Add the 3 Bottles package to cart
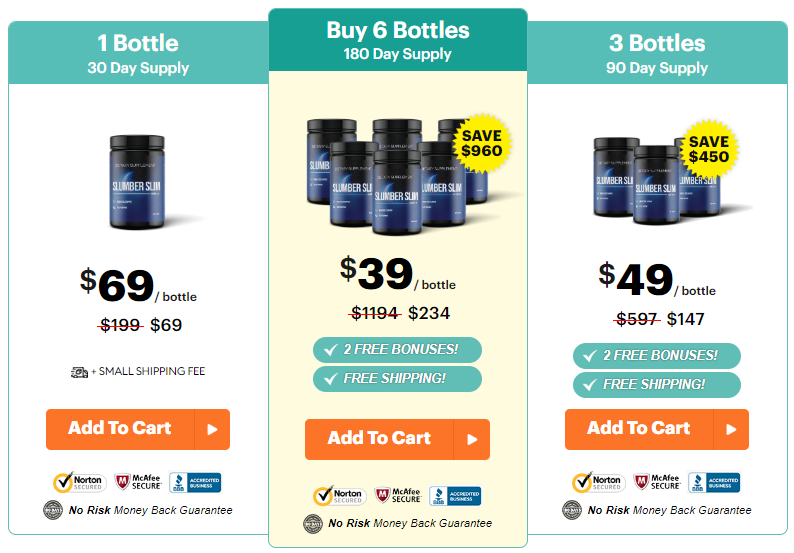 656,429
